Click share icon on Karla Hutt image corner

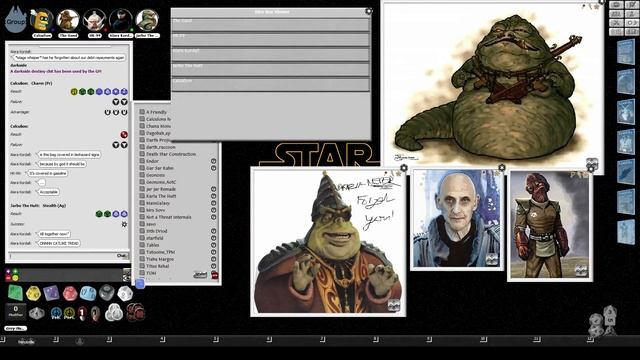[393, 305]
